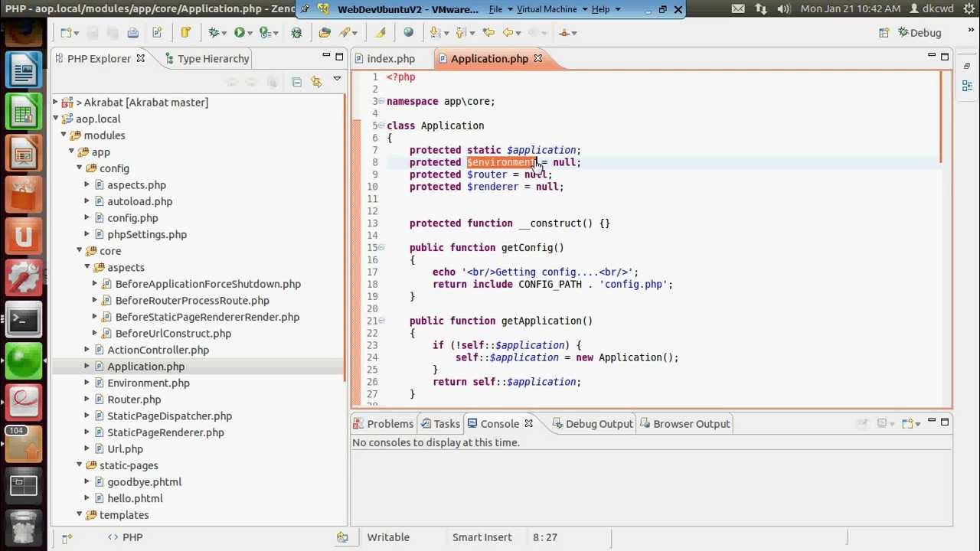
Task: Collapse the aop.local project node
Action: click(x=55, y=119)
